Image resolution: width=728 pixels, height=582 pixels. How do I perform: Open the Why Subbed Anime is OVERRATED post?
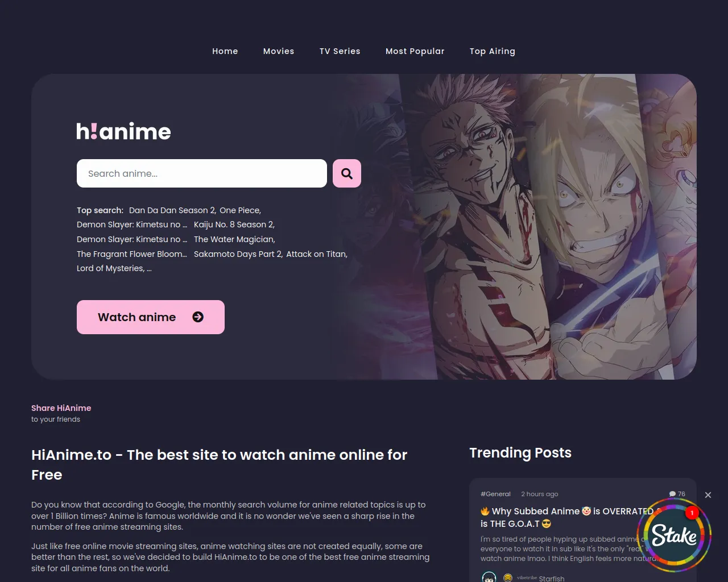(x=567, y=517)
